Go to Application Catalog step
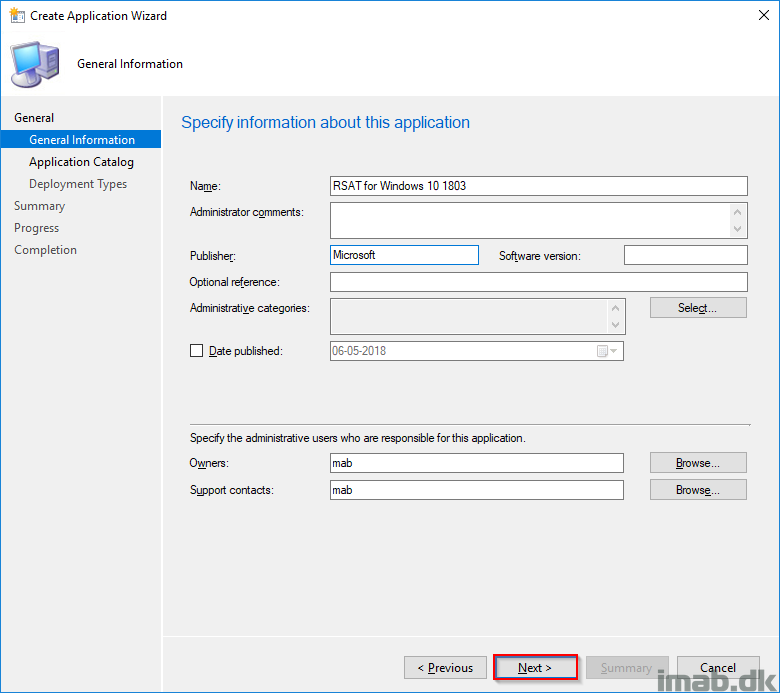 click(x=81, y=162)
